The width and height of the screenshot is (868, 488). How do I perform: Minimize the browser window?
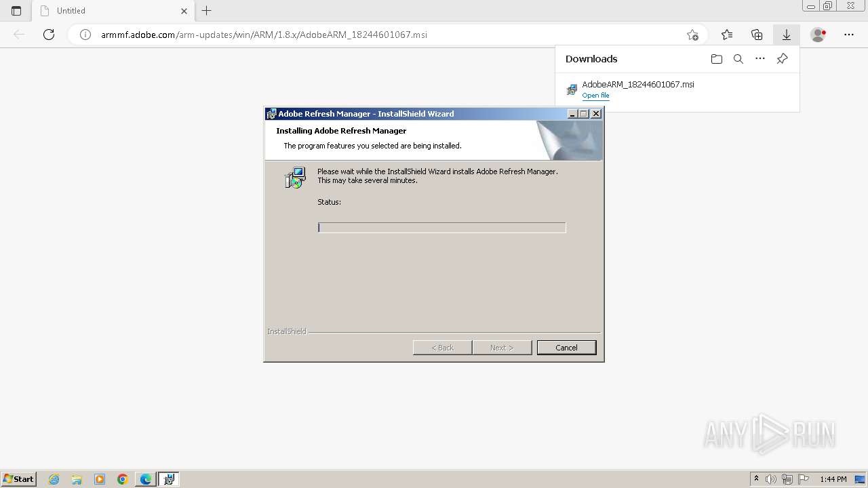[x=811, y=6]
